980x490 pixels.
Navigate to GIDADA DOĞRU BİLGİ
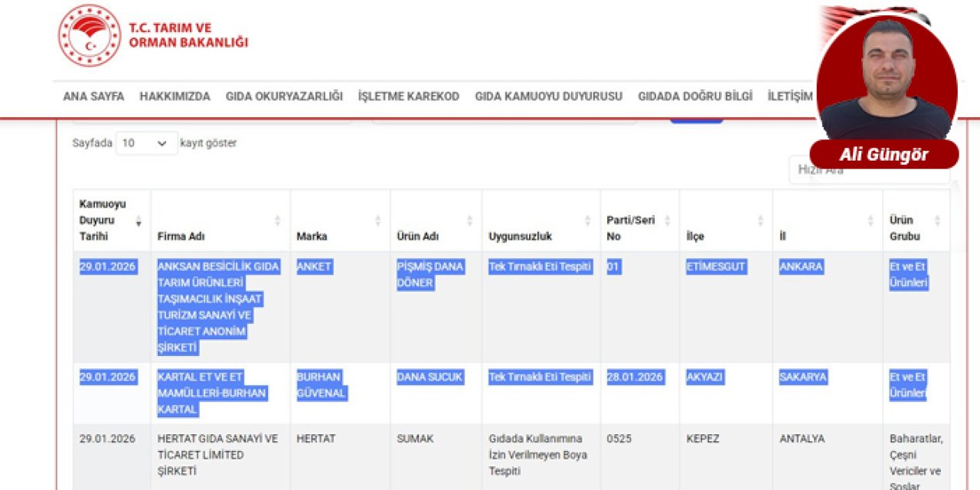pos(695,96)
